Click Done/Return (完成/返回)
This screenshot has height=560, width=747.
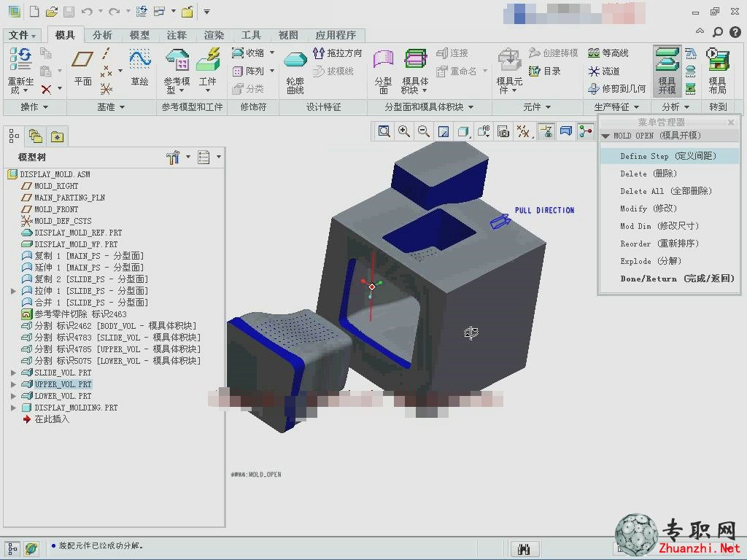pyautogui.click(x=677, y=279)
